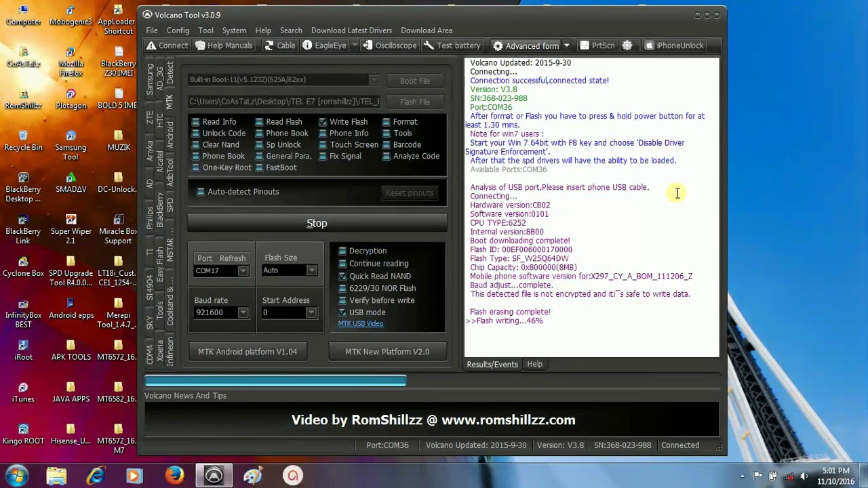Open MTK Android platform V1.04
868x488 pixels.
coord(248,352)
